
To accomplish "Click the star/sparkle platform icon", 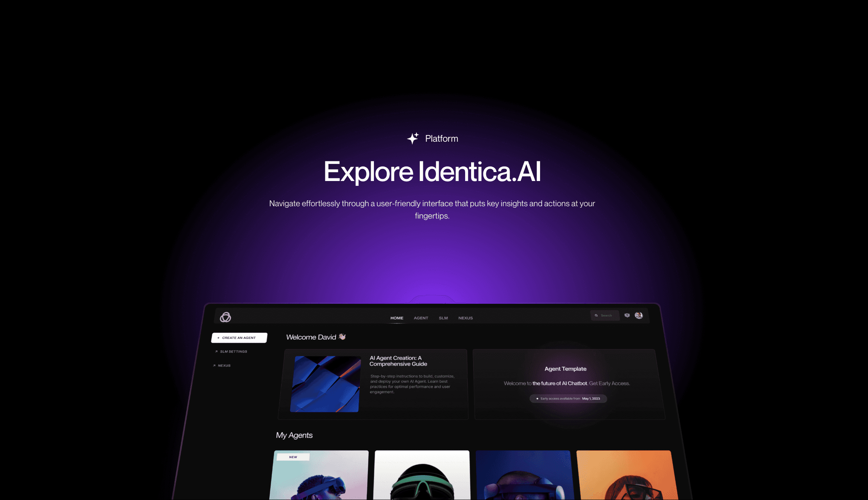I will 412,138.
